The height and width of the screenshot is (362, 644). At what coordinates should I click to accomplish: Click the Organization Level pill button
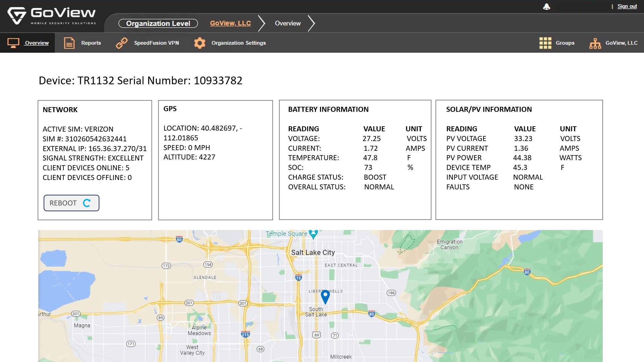tap(158, 24)
